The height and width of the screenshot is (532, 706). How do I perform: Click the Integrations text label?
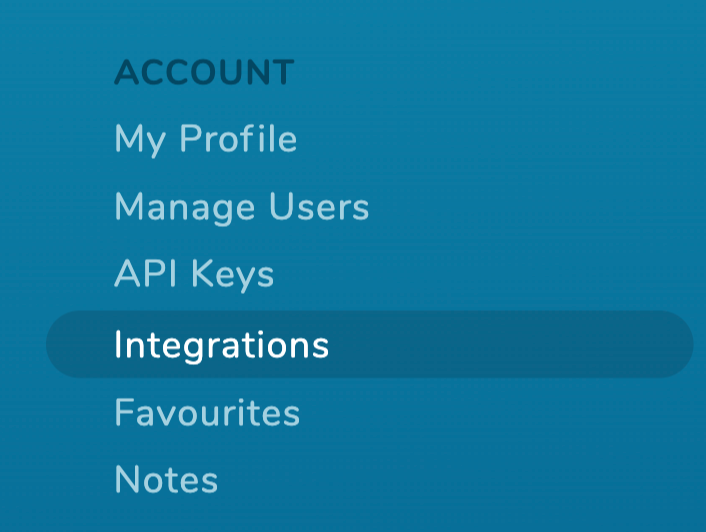coord(222,345)
